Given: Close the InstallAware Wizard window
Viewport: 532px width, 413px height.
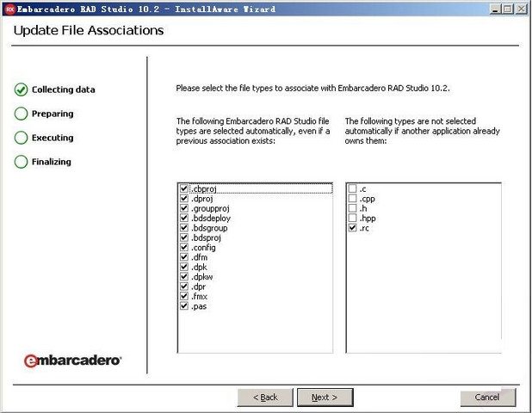Looking at the screenshot, I should 521,9.
